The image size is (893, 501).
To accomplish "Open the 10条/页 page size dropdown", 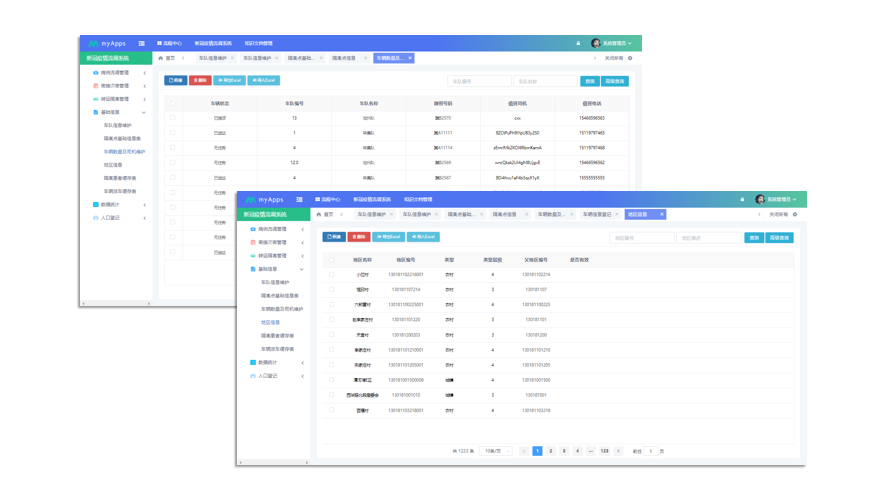I will click(495, 451).
